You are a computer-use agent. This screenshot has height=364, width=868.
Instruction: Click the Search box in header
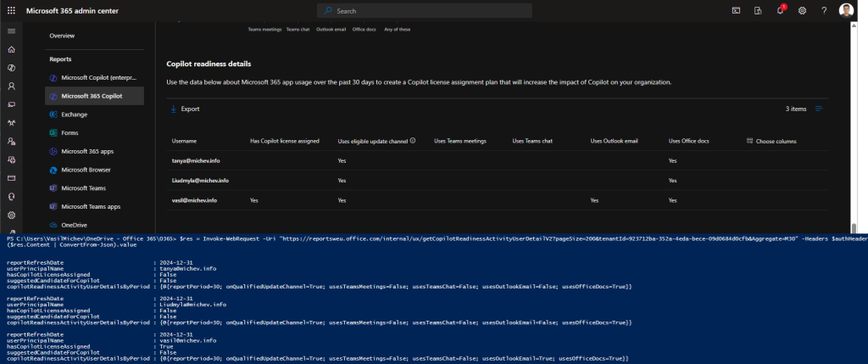[424, 10]
